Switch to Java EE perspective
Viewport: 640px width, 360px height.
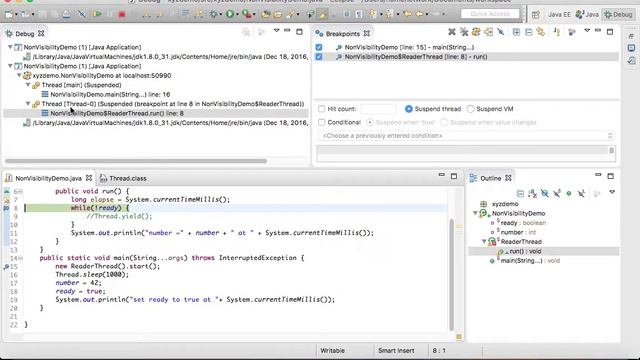tap(559, 14)
